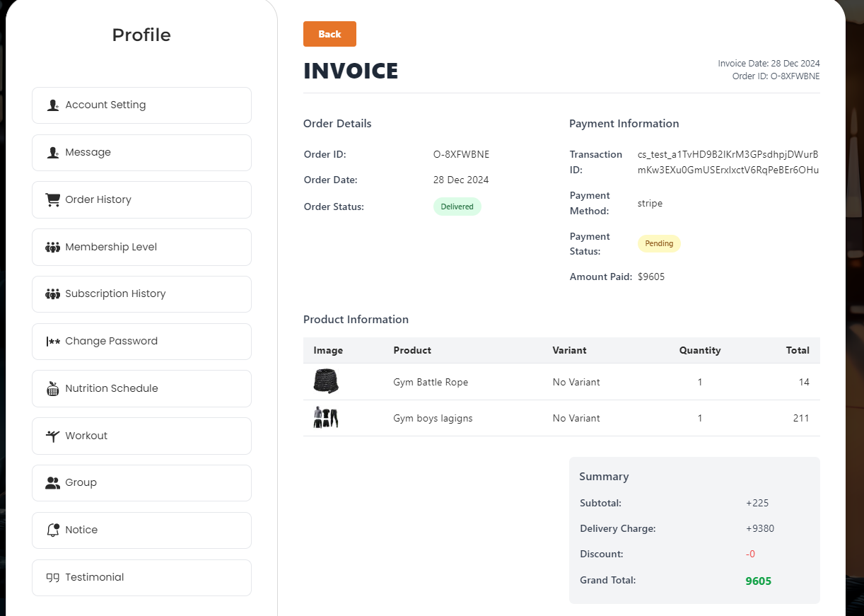
Task: Click the yellow Pending payment badge
Action: (x=659, y=243)
